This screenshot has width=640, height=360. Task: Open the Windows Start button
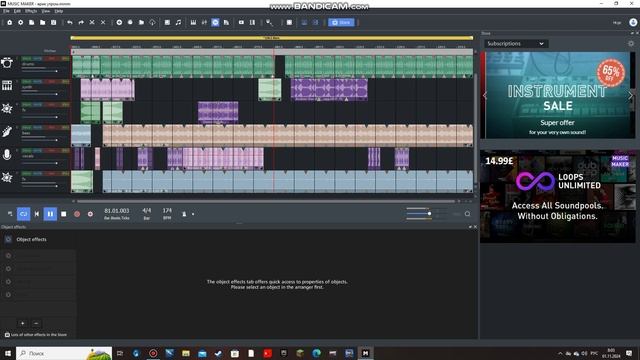pyautogui.click(x=7, y=353)
